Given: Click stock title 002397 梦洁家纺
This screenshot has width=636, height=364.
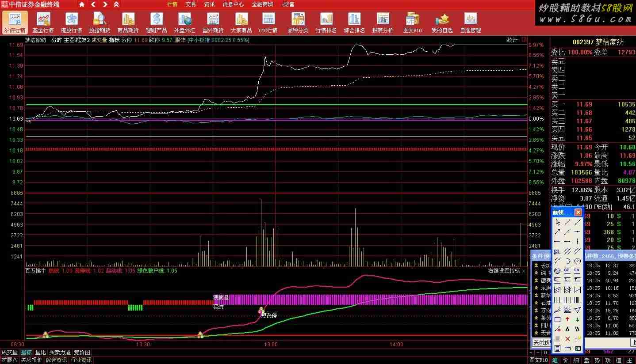Looking at the screenshot, I should coord(598,42).
